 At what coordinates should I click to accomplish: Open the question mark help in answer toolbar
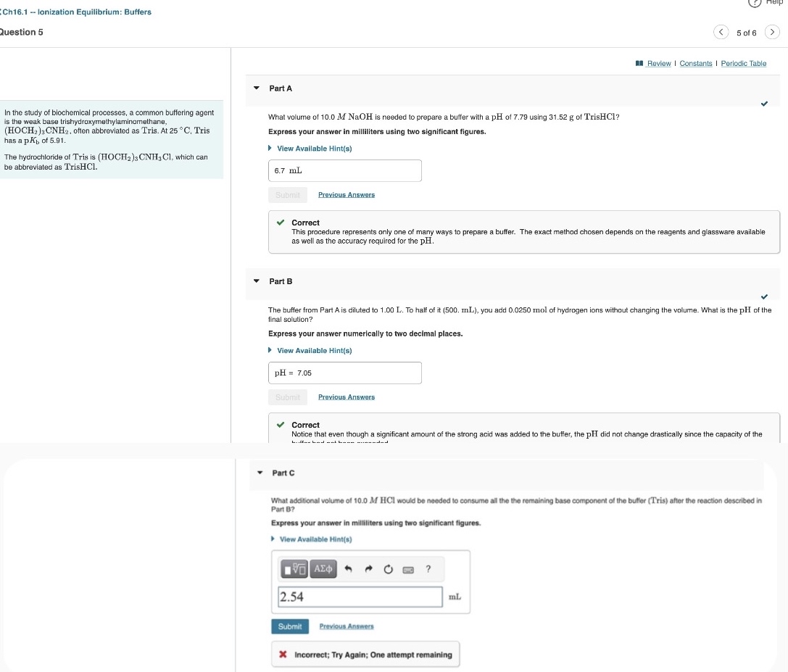428,569
